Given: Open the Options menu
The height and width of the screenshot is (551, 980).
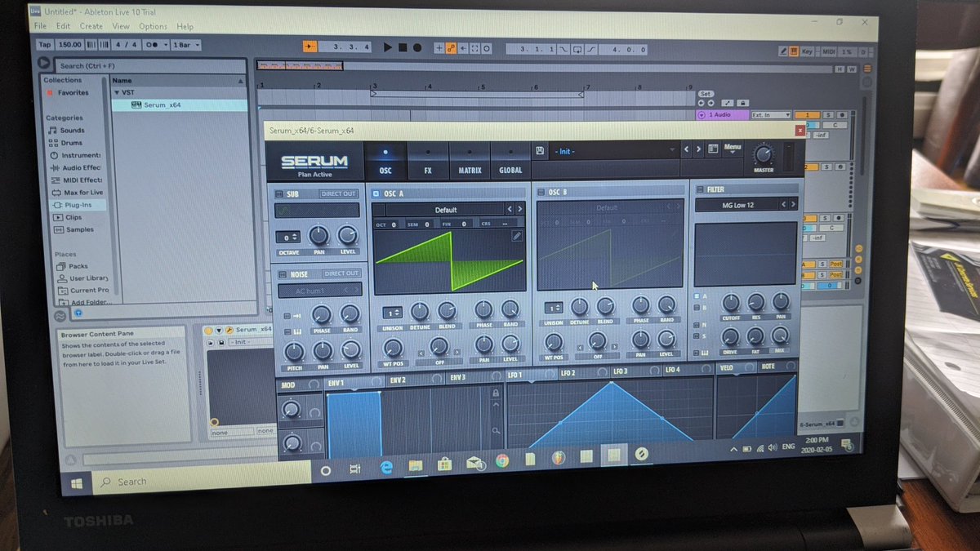Looking at the screenshot, I should tap(153, 26).
